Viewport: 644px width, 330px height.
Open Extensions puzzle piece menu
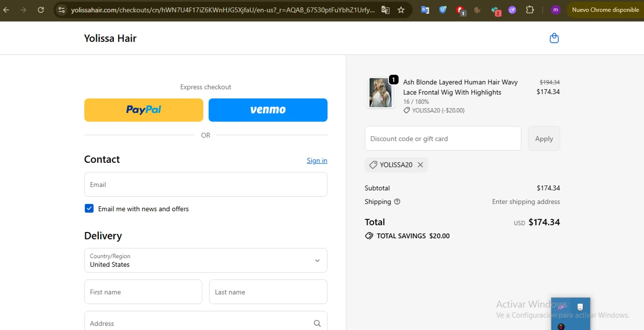point(530,9)
